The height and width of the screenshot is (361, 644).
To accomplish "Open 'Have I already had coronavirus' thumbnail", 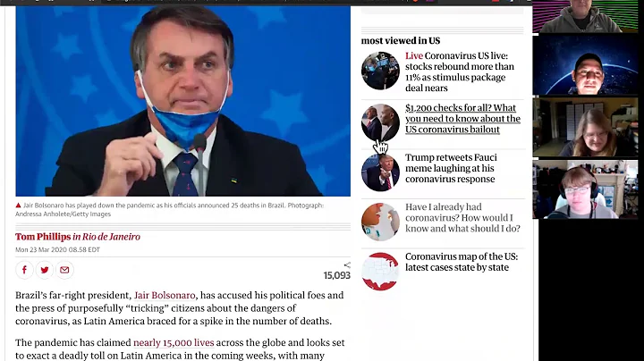I will point(380,222).
